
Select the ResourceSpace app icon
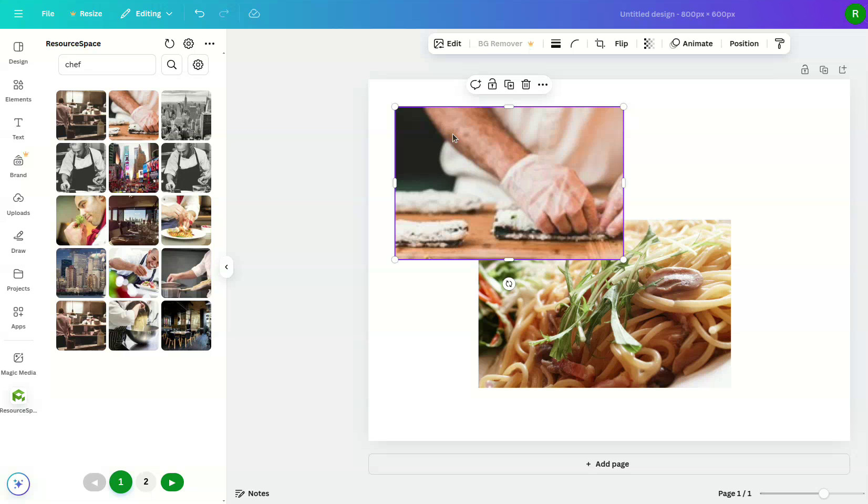tap(18, 396)
